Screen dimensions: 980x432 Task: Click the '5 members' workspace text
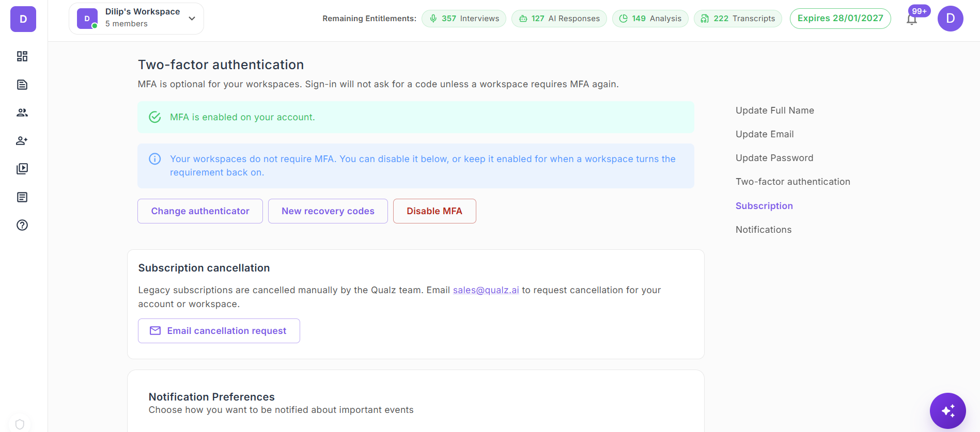127,24
